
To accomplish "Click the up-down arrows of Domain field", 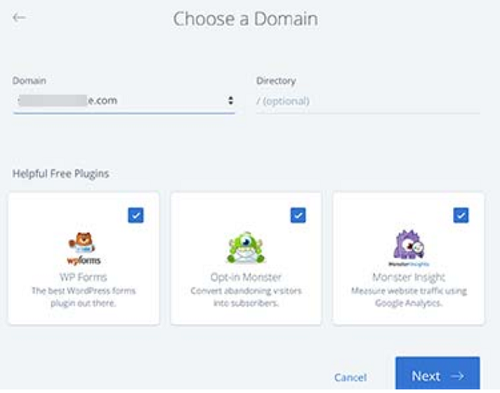I will coord(230,100).
